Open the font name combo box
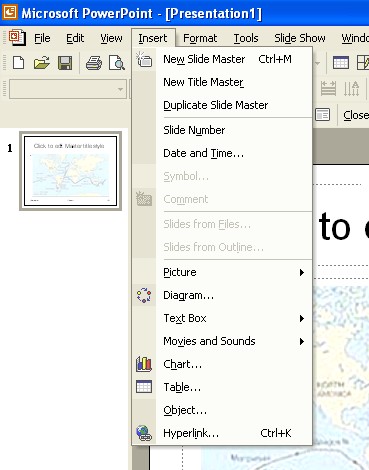This screenshot has height=470, width=369. [68, 89]
